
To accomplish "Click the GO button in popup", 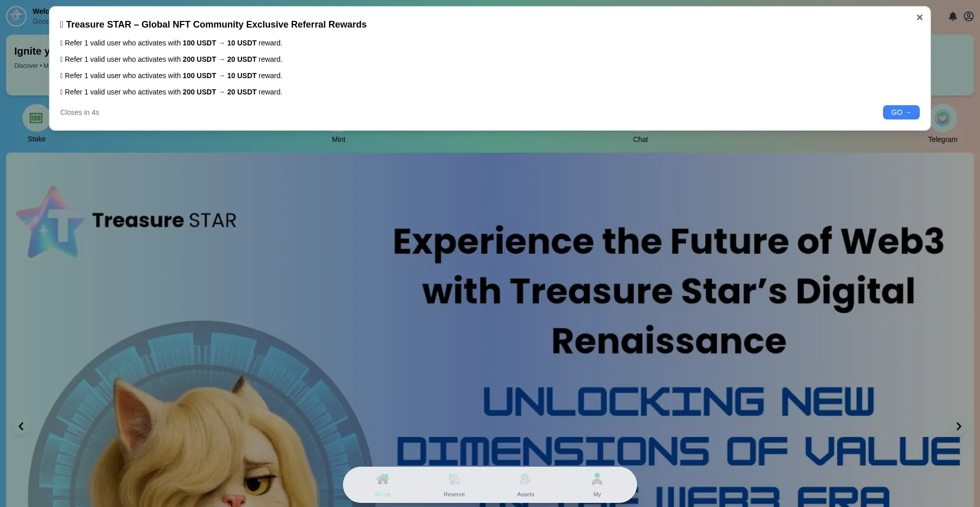I will [901, 112].
